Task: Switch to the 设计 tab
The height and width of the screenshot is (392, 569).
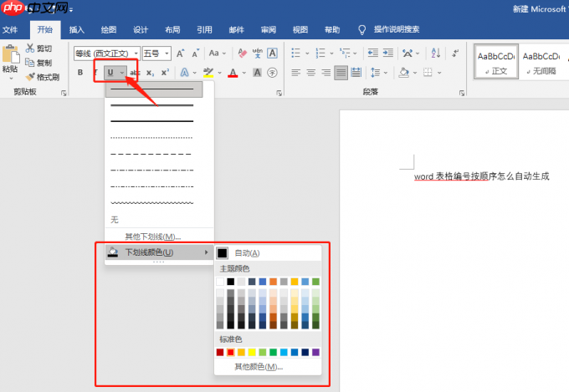Action: click(x=141, y=30)
